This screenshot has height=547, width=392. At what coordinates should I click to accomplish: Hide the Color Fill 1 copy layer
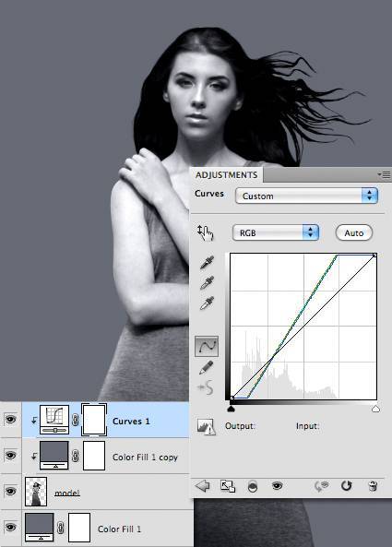pyautogui.click(x=10, y=456)
